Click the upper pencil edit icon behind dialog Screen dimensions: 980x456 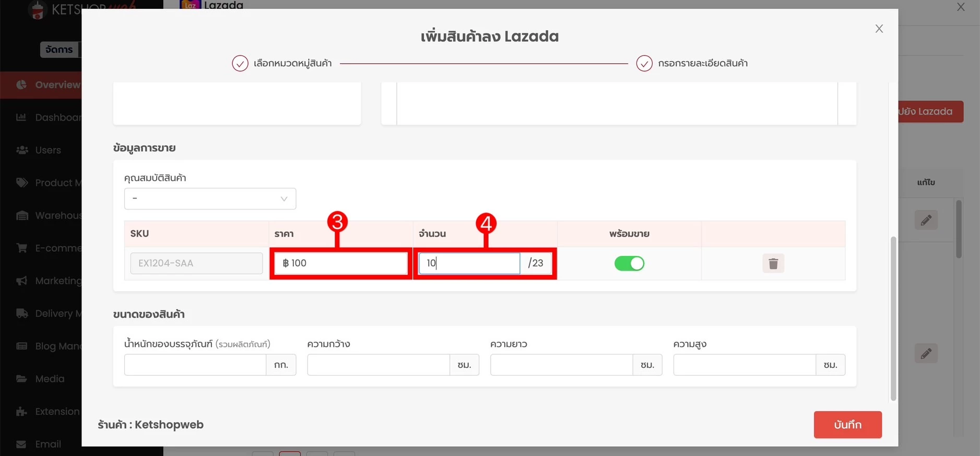click(x=926, y=220)
